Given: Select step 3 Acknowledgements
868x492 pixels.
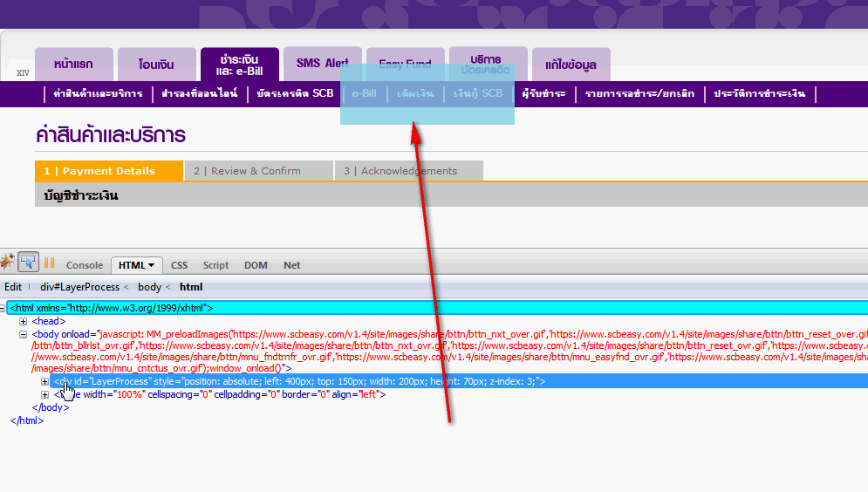Looking at the screenshot, I should coord(409,171).
